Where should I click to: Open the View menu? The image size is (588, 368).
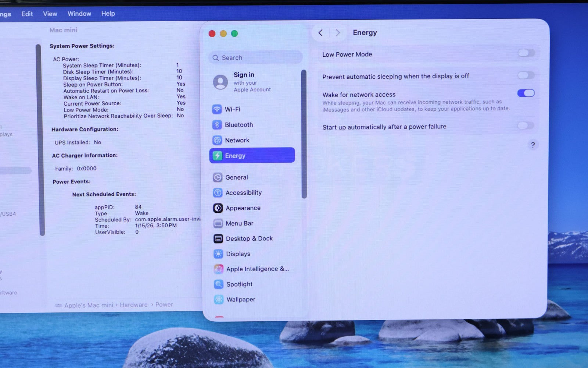tap(50, 14)
